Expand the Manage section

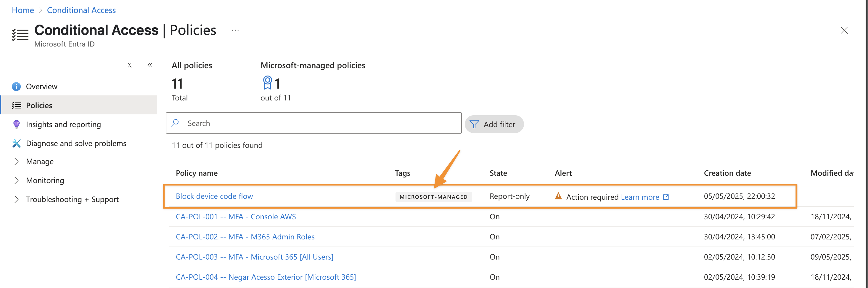pos(16,161)
